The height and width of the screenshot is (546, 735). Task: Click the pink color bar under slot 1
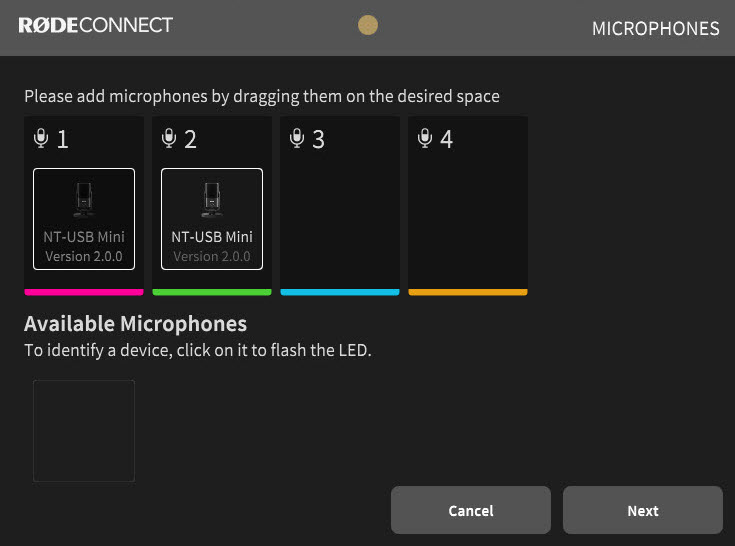[x=84, y=292]
